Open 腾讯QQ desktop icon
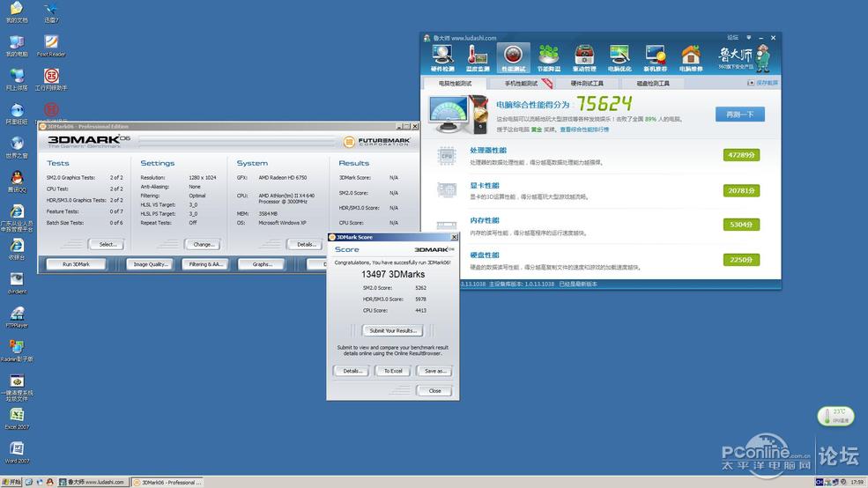 17,181
